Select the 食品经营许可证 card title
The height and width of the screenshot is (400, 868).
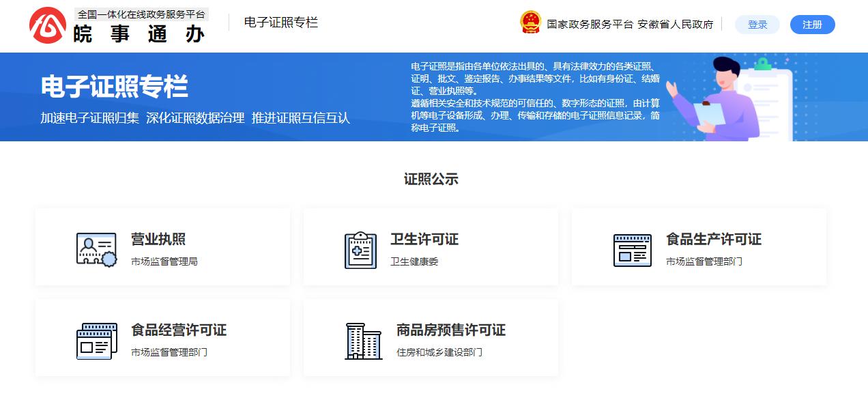(179, 330)
